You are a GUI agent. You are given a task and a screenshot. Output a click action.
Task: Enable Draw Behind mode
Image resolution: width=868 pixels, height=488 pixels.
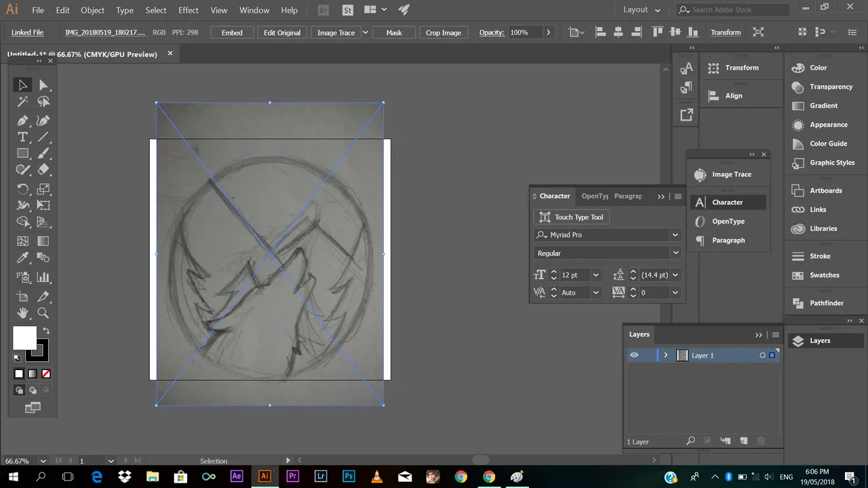[x=33, y=390]
